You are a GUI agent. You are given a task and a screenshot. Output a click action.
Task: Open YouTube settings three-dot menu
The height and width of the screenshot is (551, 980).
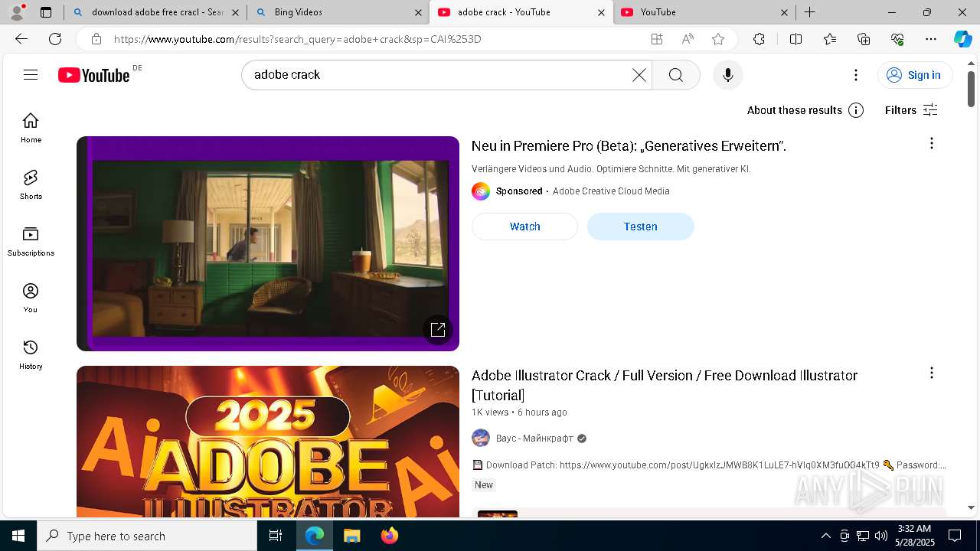point(856,75)
